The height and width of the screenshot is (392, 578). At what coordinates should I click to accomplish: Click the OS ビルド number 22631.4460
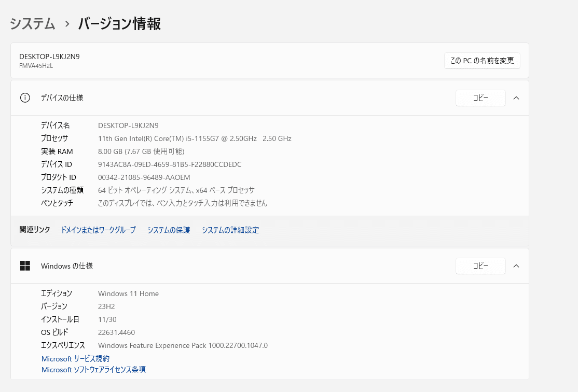pos(116,332)
